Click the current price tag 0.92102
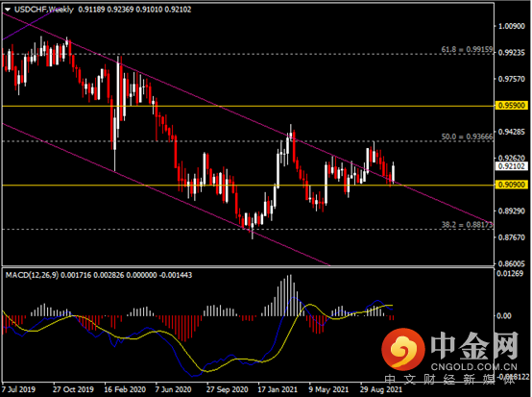Image resolution: width=532 pixels, height=397 pixels. click(x=512, y=166)
